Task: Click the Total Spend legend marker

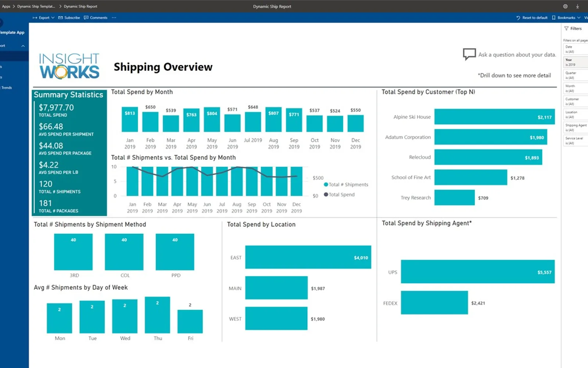Action: point(326,195)
